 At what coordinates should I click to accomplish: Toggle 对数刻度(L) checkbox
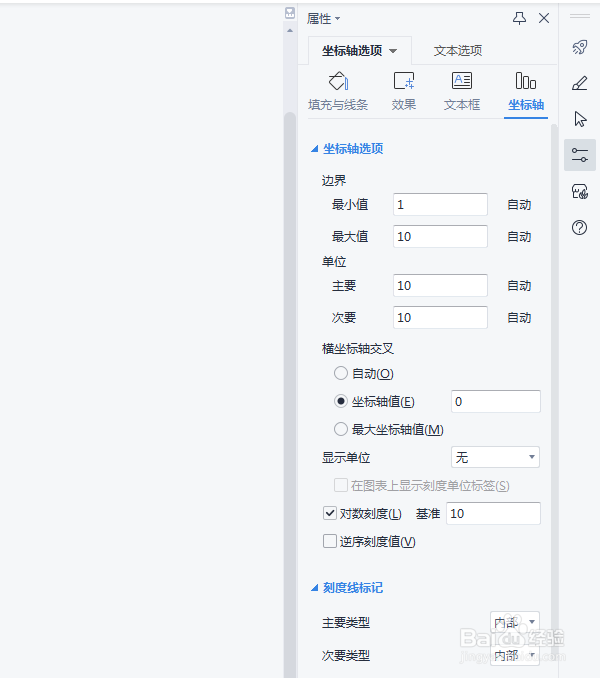pyautogui.click(x=330, y=513)
